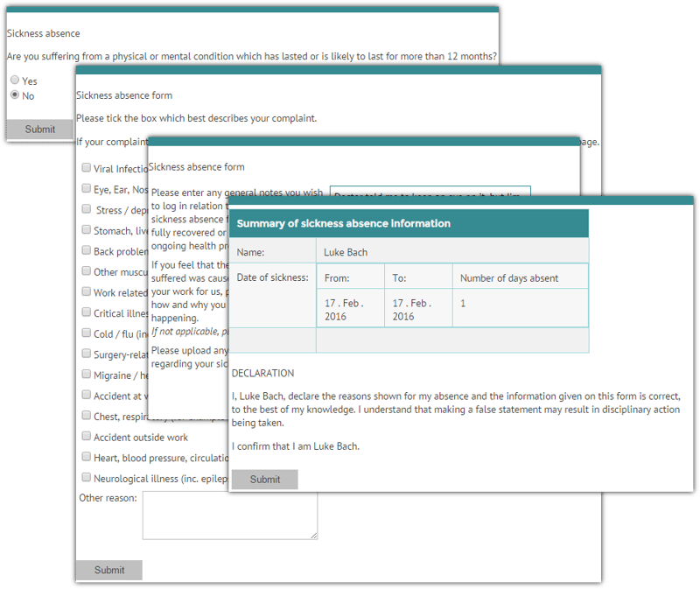Submit the complaint checklist form

(108, 571)
